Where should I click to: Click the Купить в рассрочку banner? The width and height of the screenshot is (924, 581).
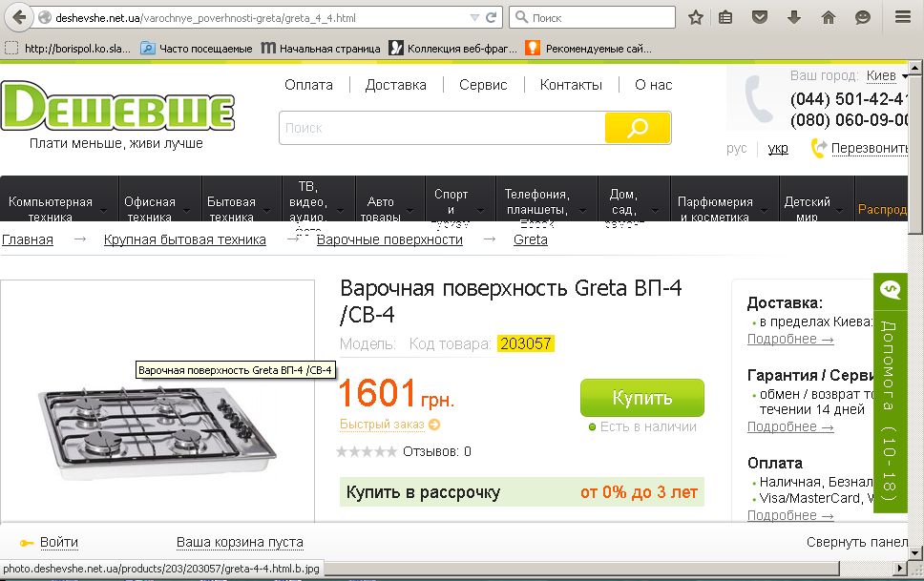click(x=521, y=492)
